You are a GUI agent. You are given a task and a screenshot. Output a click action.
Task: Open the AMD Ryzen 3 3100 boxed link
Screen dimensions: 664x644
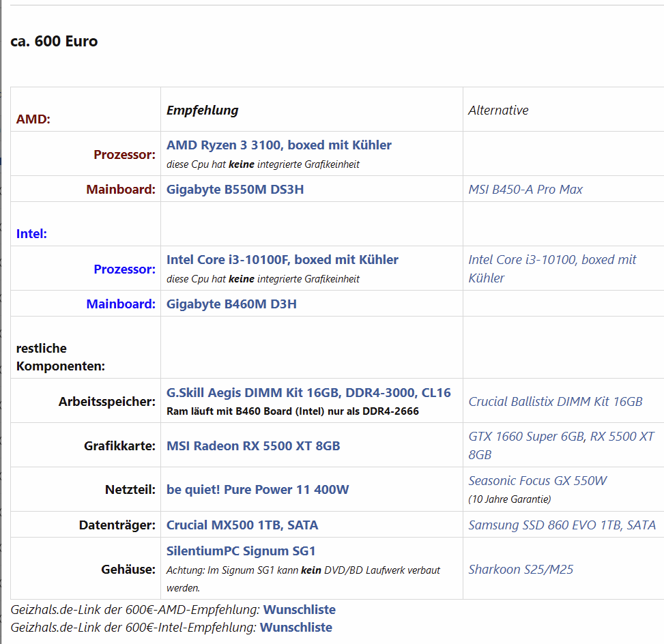pyautogui.click(x=278, y=145)
